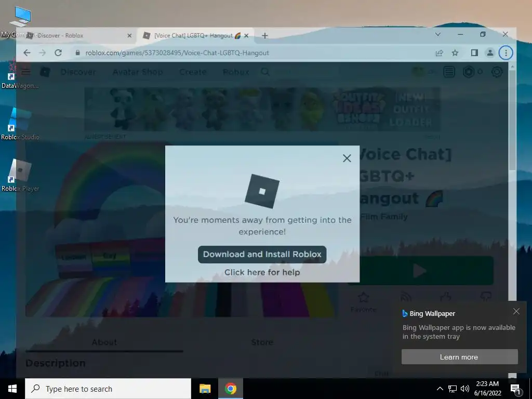
Task: Open the Roblox hamburger navigation menu
Action: (x=26, y=72)
